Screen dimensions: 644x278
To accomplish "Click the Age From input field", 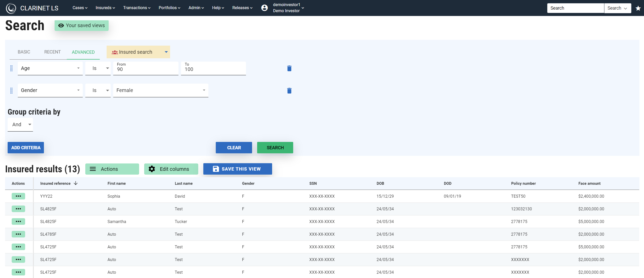I will [146, 68].
